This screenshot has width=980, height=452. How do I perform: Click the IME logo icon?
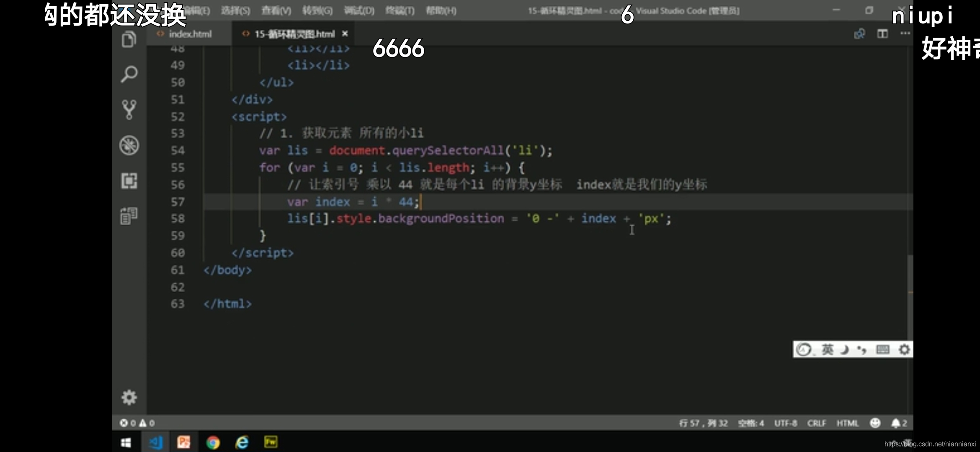804,349
